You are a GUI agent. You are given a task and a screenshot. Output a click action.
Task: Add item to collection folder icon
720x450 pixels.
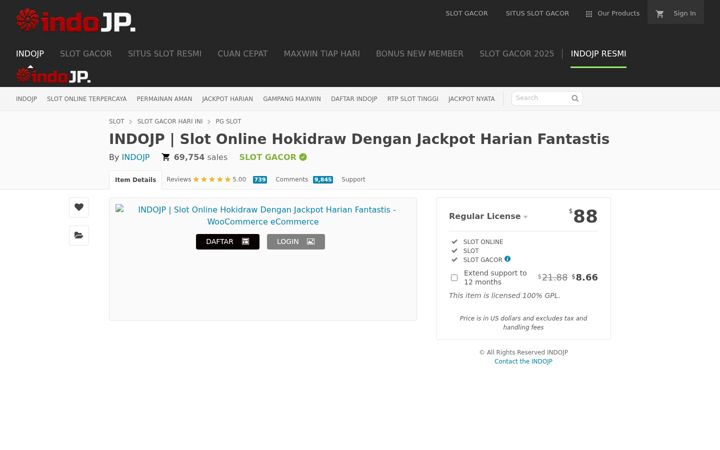tap(79, 236)
